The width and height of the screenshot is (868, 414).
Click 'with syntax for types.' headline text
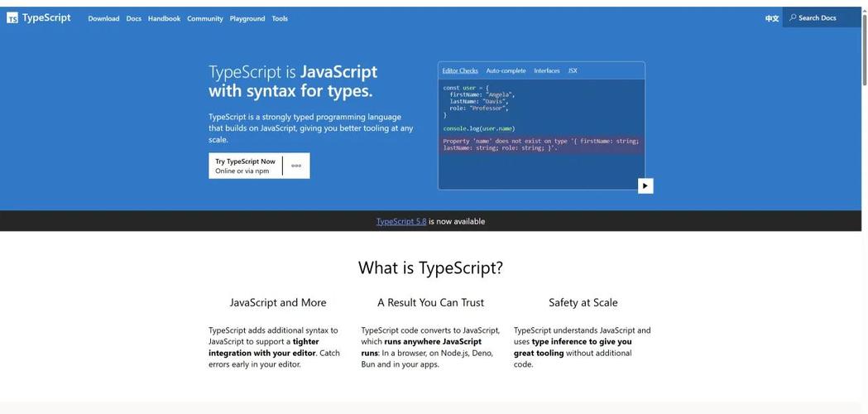(290, 91)
